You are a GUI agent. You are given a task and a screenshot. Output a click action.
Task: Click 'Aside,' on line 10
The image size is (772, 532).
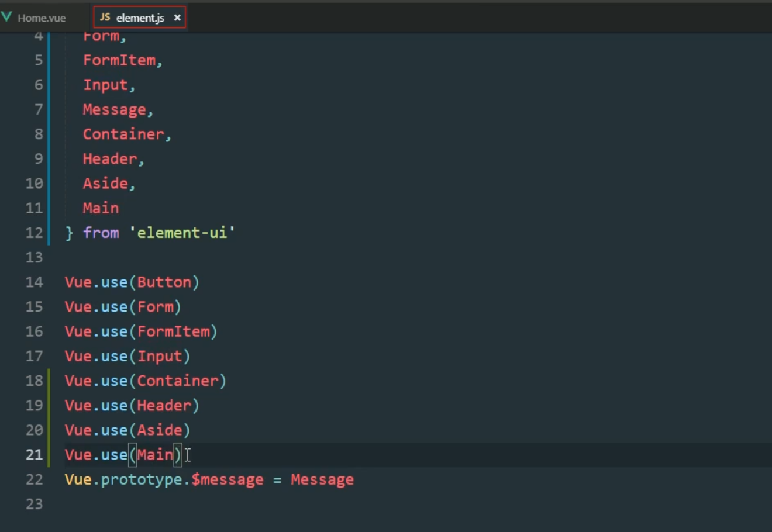click(x=109, y=183)
